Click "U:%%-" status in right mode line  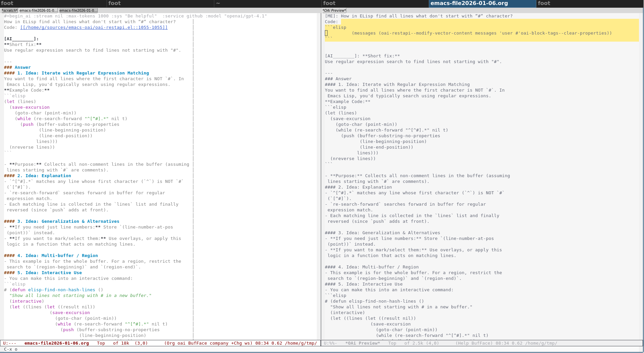click(x=331, y=343)
